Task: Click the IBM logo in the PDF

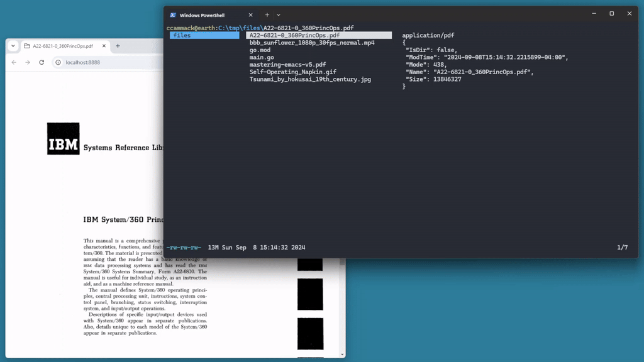Action: click(x=64, y=139)
